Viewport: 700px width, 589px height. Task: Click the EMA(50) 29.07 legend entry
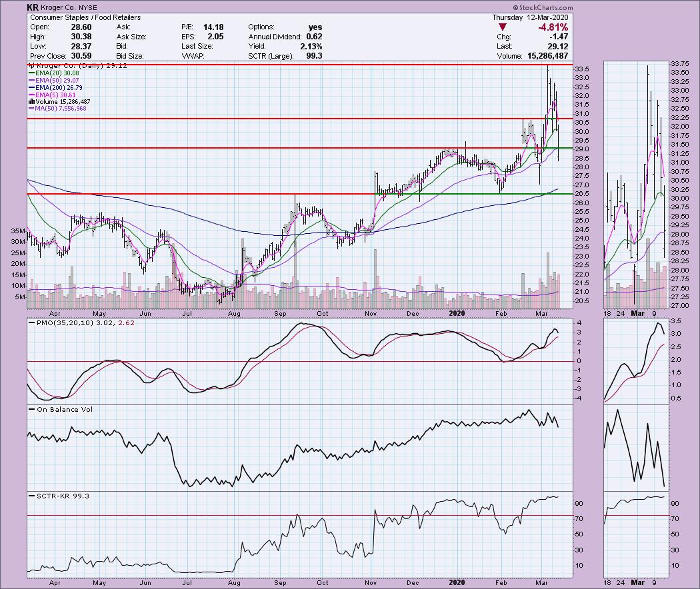click(x=54, y=81)
